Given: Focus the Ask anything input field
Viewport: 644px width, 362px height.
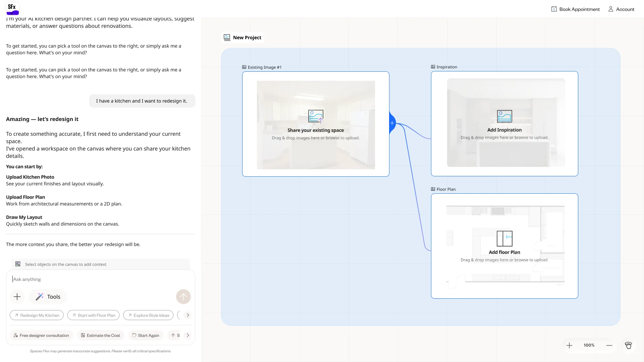Looking at the screenshot, I should (x=101, y=279).
